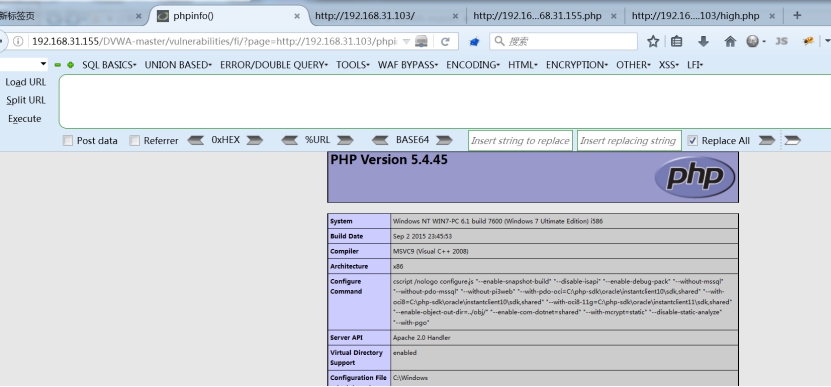Switch to the 103/high.php tab

click(x=703, y=16)
